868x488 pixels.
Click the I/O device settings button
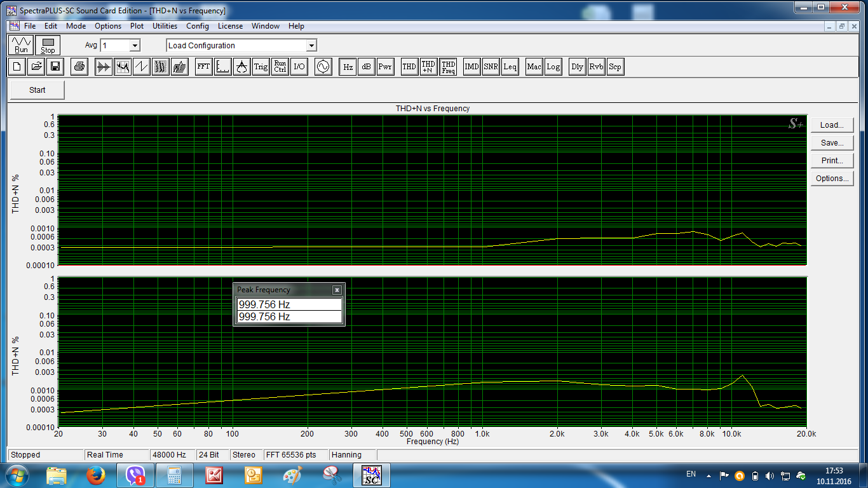pyautogui.click(x=299, y=66)
